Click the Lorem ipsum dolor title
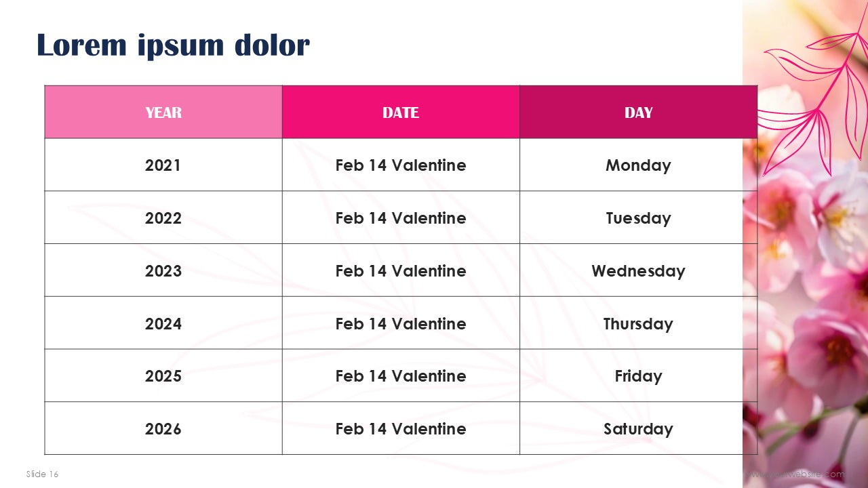The image size is (868, 488). [173, 46]
